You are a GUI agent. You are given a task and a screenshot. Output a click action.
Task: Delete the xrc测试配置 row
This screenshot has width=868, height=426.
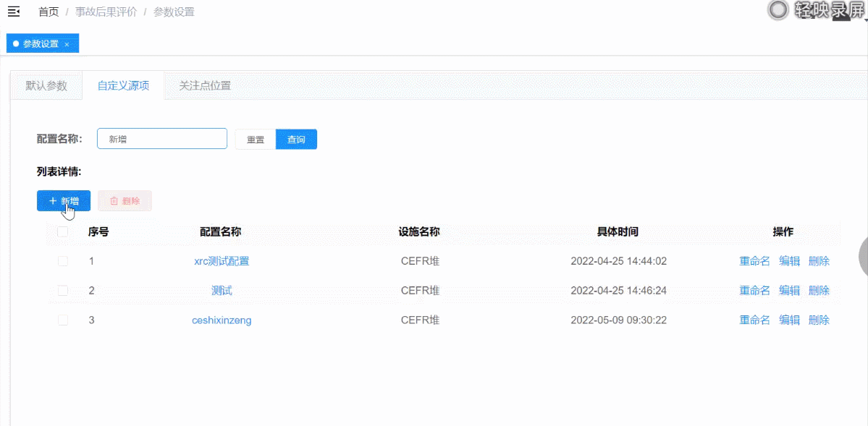[819, 261]
